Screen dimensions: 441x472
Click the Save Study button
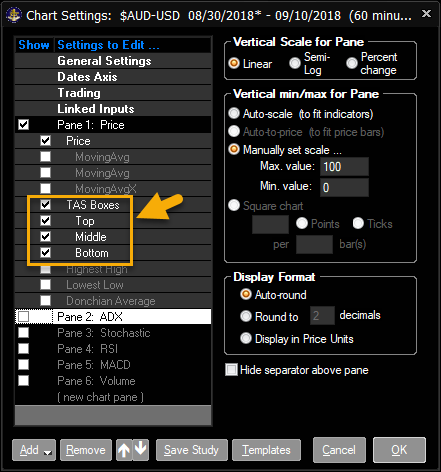(192, 450)
